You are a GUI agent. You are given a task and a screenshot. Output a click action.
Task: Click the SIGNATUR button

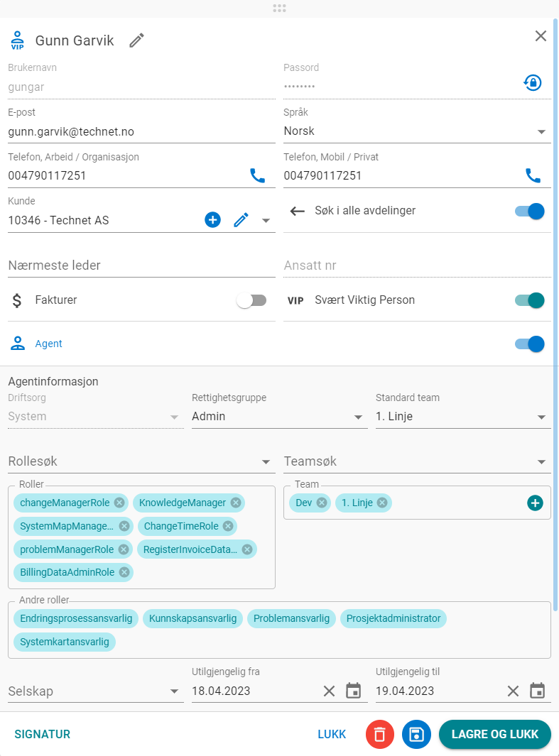43,734
